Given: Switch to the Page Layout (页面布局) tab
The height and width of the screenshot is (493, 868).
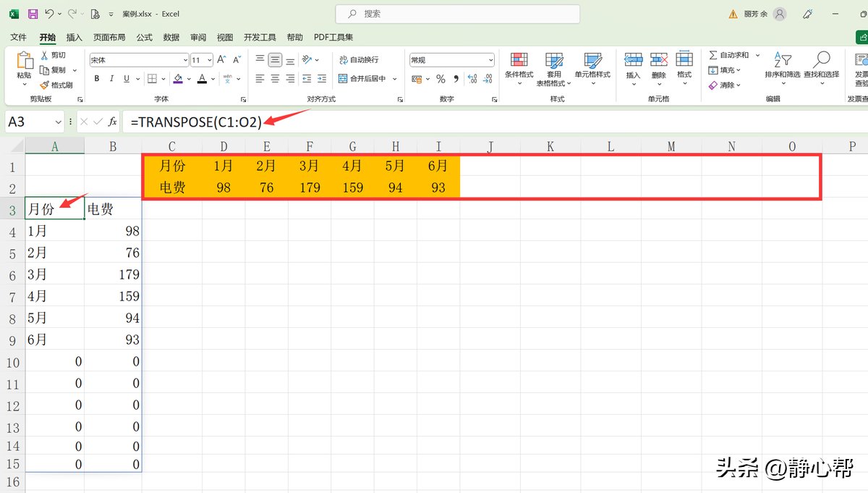Looking at the screenshot, I should point(109,38).
